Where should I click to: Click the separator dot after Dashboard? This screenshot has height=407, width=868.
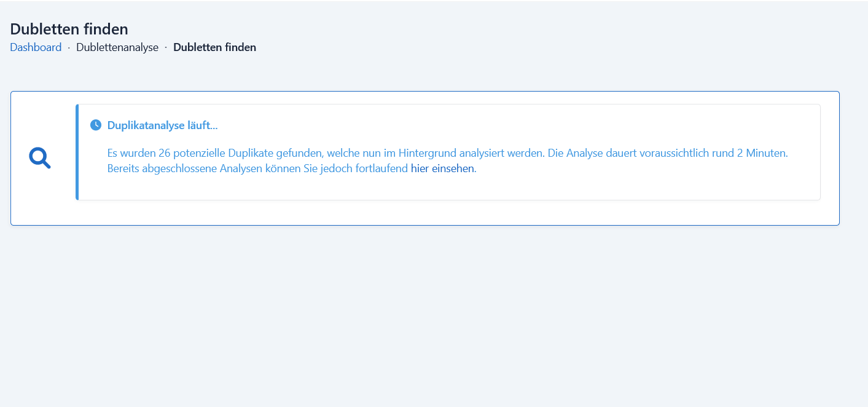point(69,47)
